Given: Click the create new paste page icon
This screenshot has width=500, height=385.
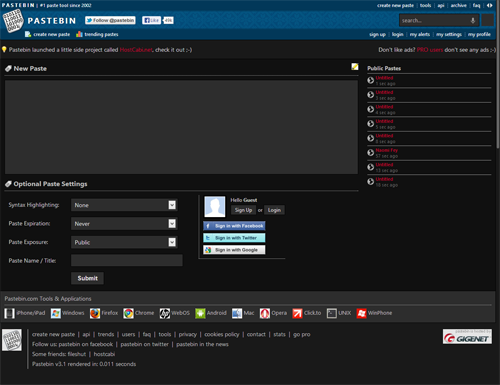Looking at the screenshot, I should 28,34.
